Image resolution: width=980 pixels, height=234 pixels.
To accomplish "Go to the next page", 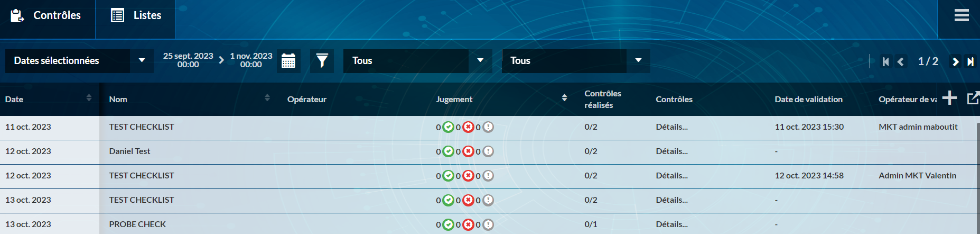I will [x=955, y=62].
